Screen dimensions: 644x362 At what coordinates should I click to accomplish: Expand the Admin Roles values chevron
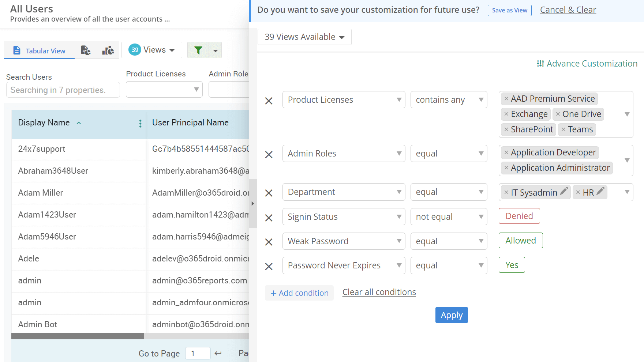pyautogui.click(x=627, y=161)
